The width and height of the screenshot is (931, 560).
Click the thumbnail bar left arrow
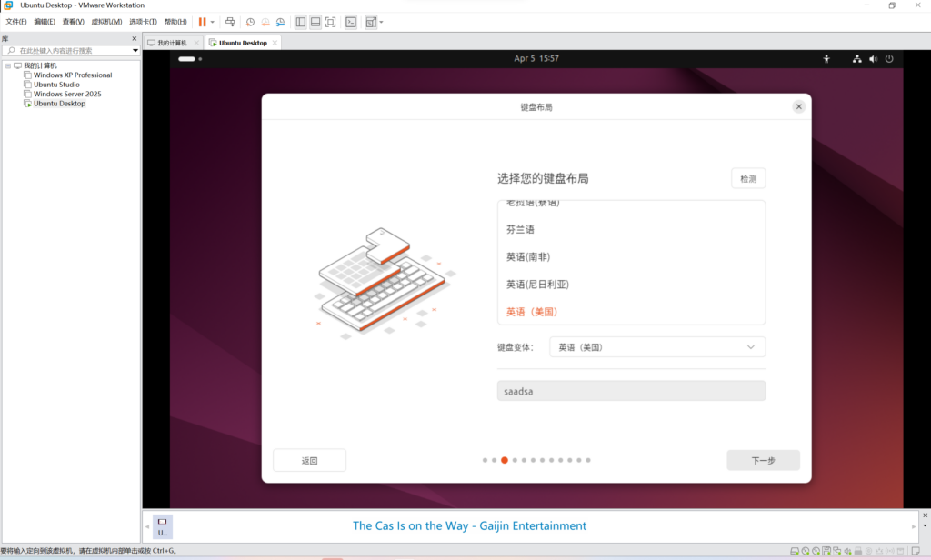147,526
